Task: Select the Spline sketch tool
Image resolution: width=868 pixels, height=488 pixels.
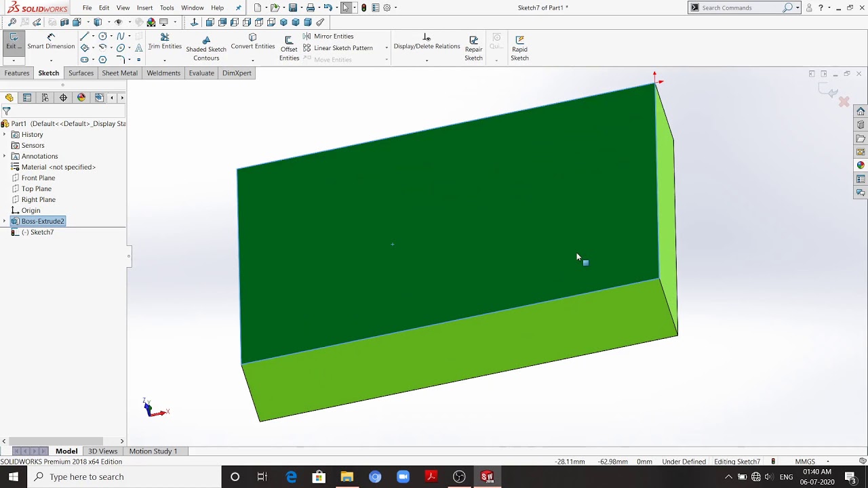Action: pos(121,37)
